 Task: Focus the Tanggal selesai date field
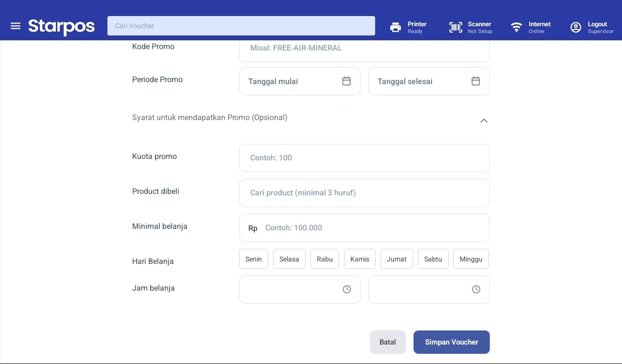429,81
